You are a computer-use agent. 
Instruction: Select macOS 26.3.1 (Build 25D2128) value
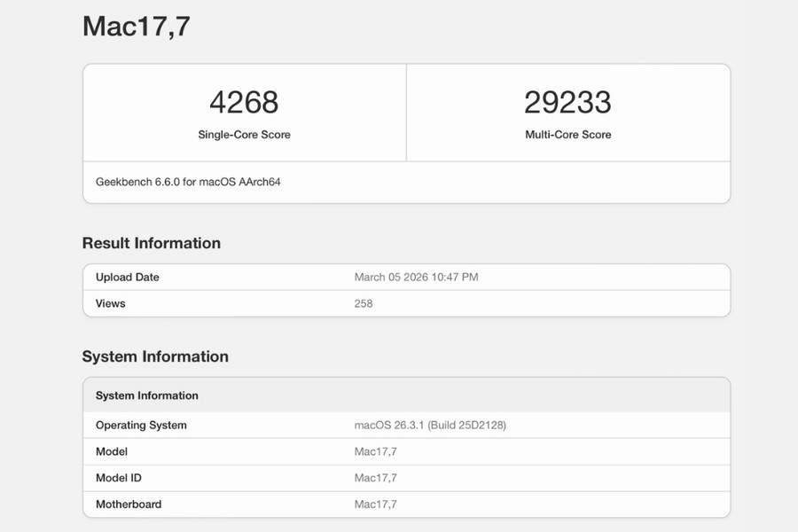(430, 426)
